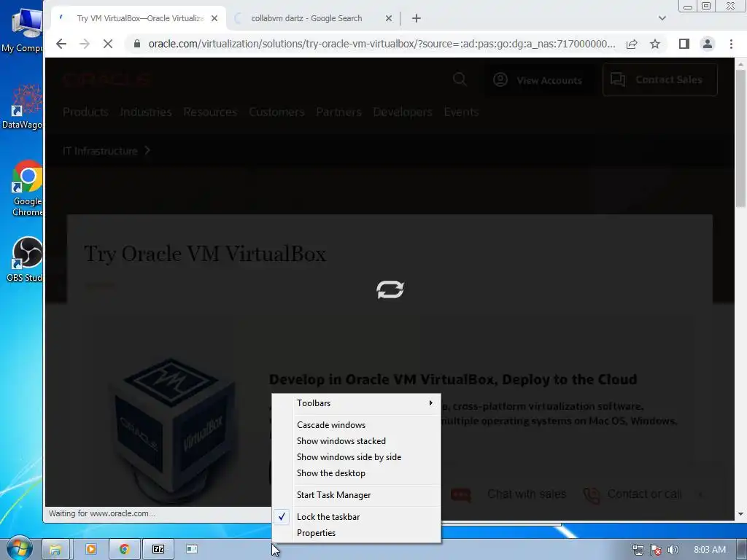Stop loading the page with the X button
The image size is (747, 560).
[108, 44]
